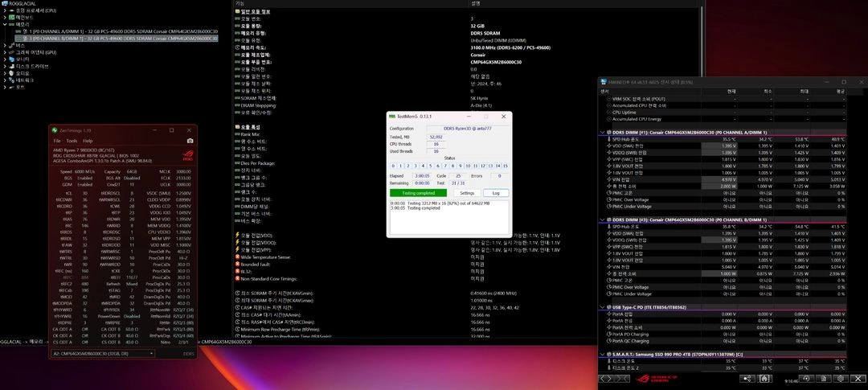868x390 pixels.
Task: Click the PowerDown Disabled value in ZenTimings
Action: tap(133, 316)
